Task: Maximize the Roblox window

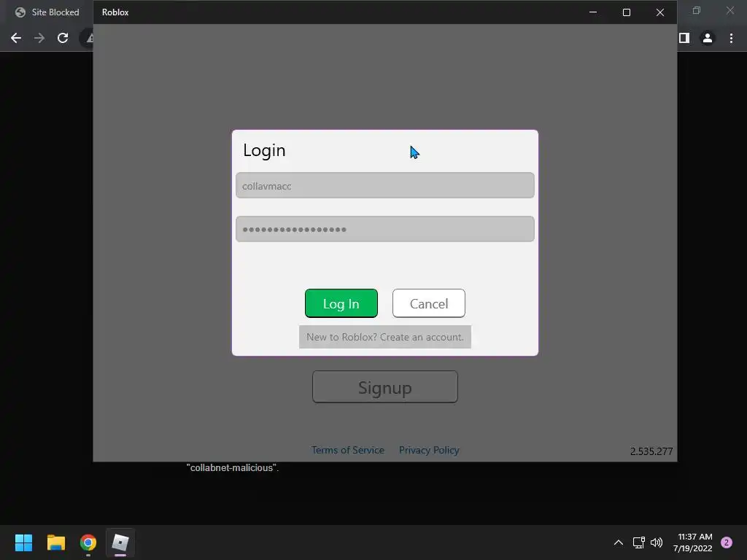Action: click(627, 12)
